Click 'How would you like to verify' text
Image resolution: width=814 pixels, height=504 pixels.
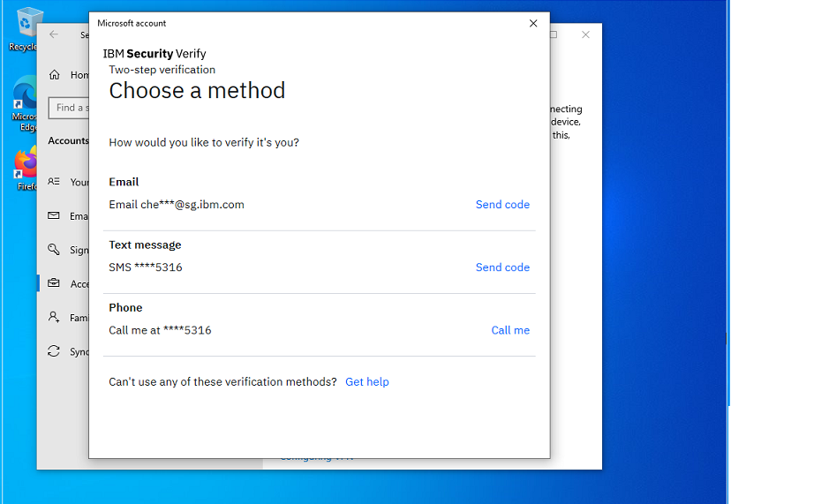click(203, 143)
